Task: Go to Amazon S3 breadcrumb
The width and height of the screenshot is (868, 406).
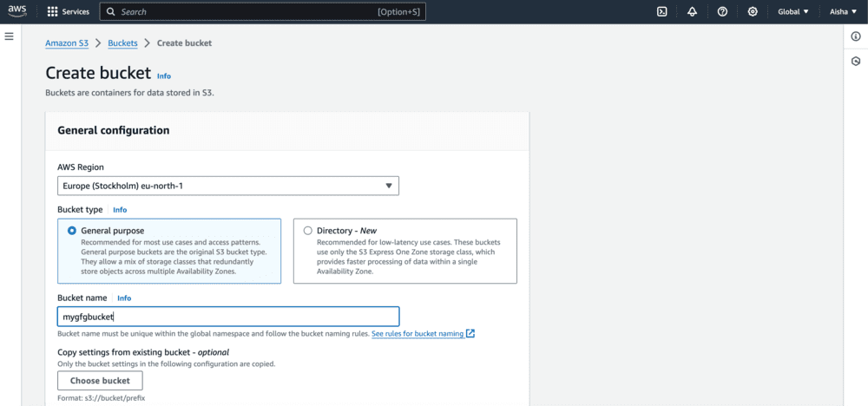Action: coord(67,43)
